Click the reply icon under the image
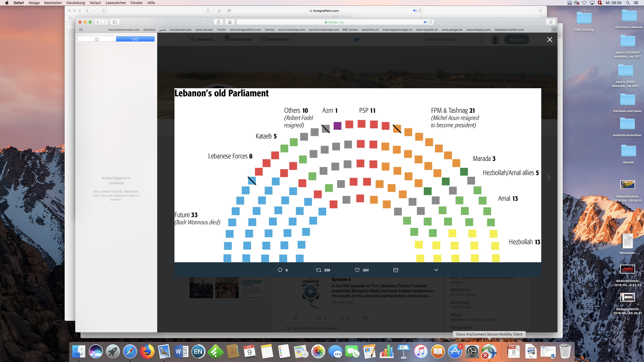 click(x=280, y=270)
